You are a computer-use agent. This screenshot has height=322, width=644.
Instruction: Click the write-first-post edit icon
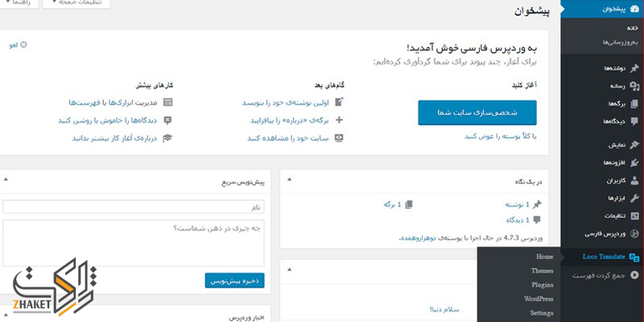point(339,102)
